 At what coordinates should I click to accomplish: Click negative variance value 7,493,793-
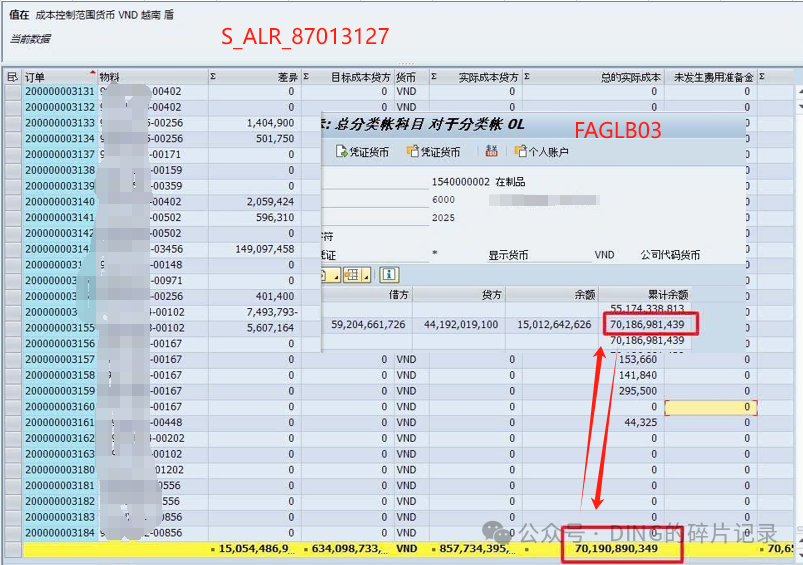tap(272, 312)
